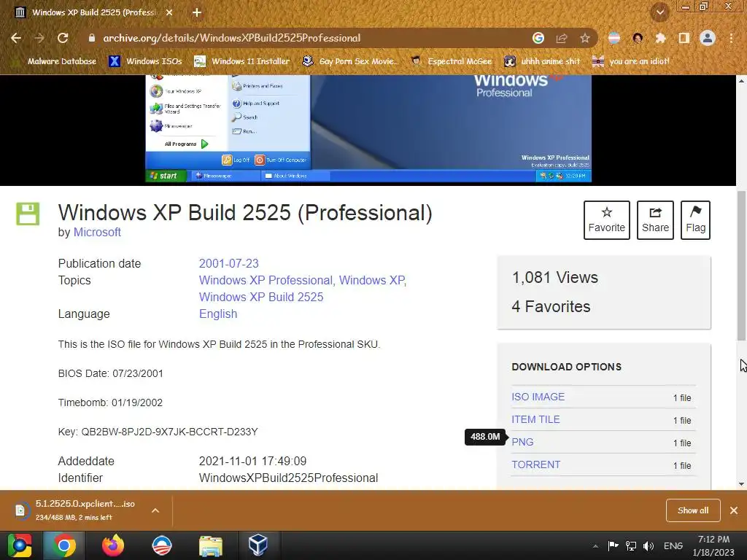Click the Key QB2BW product key text
Viewport: 747px width, 560px height.
158,432
